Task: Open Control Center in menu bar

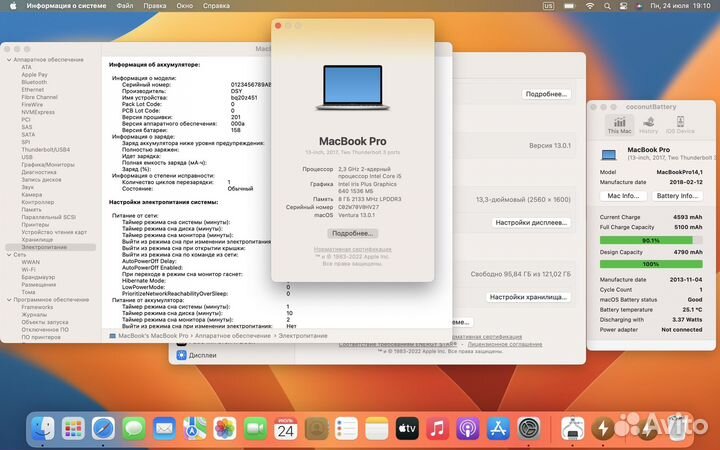Action: 623,6
